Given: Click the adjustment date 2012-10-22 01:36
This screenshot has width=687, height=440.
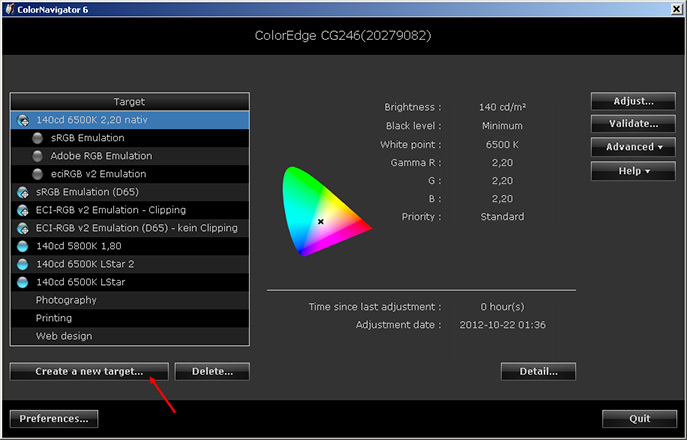Looking at the screenshot, I should pos(503,325).
